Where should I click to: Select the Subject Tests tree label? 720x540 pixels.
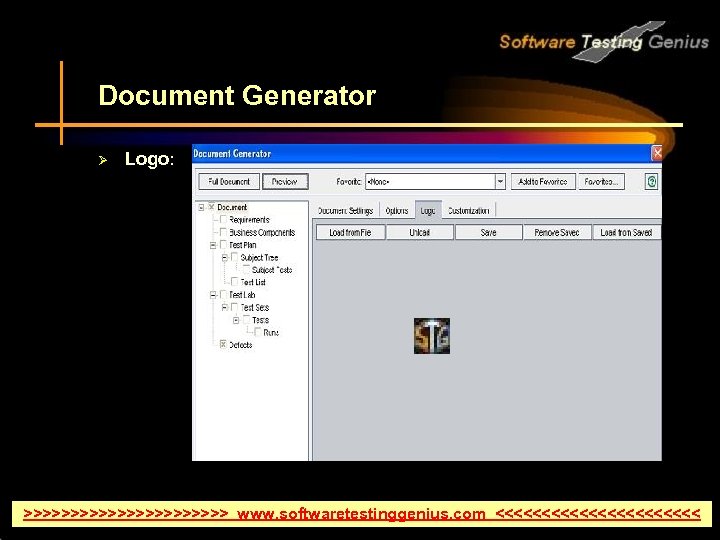tap(272, 270)
